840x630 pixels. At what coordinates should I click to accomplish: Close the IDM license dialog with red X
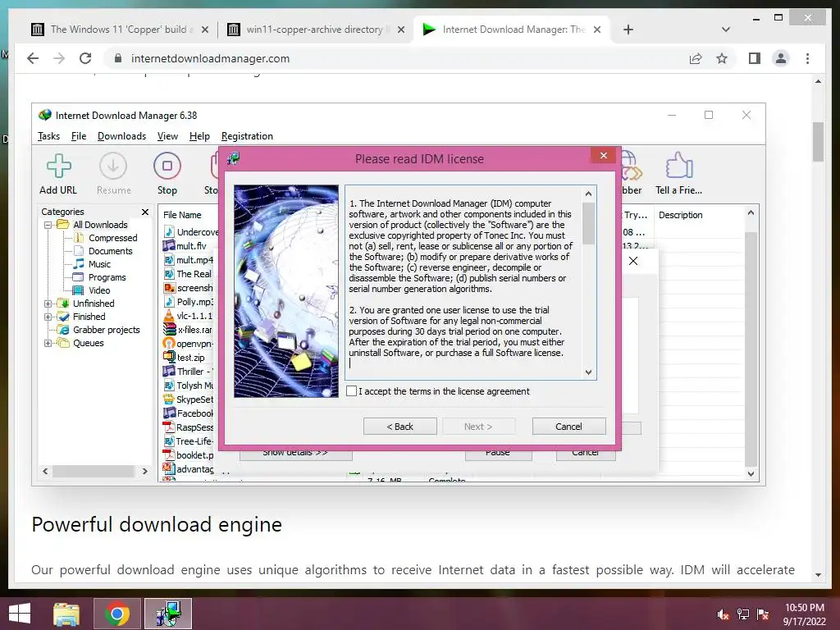coord(604,155)
